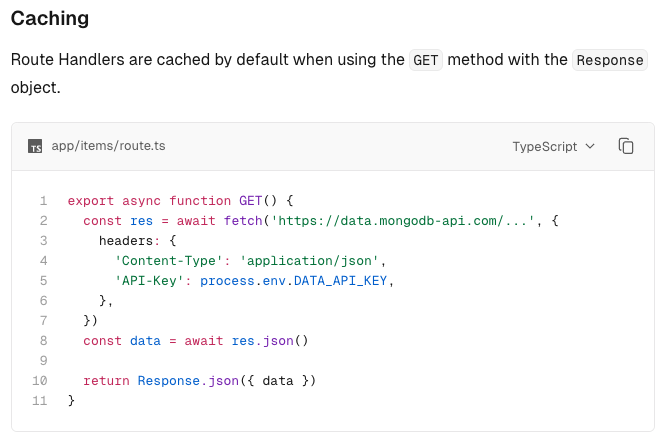This screenshot has height=441, width=666.
Task: Click the inline Response code badge
Action: [610, 60]
